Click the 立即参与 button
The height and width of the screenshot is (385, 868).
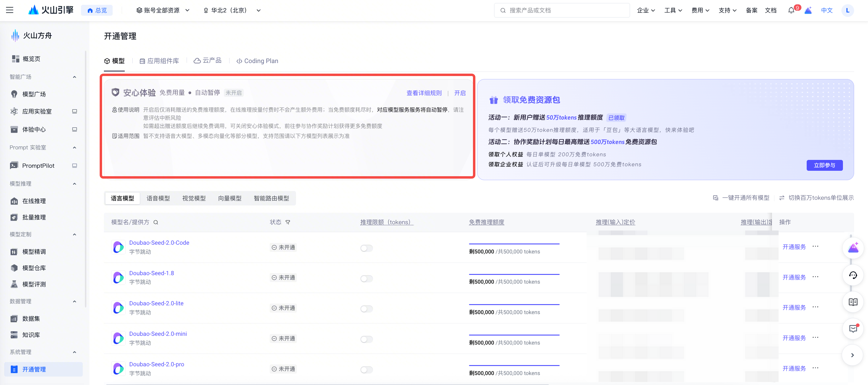coord(824,165)
